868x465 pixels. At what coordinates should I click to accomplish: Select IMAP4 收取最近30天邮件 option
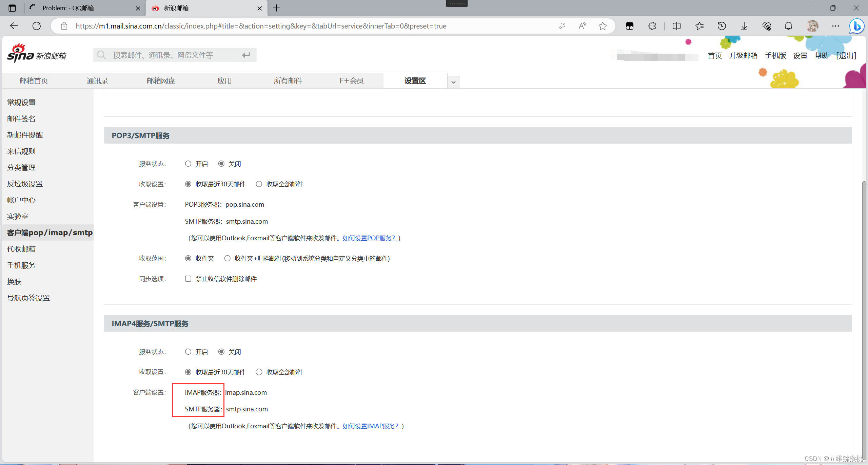188,372
